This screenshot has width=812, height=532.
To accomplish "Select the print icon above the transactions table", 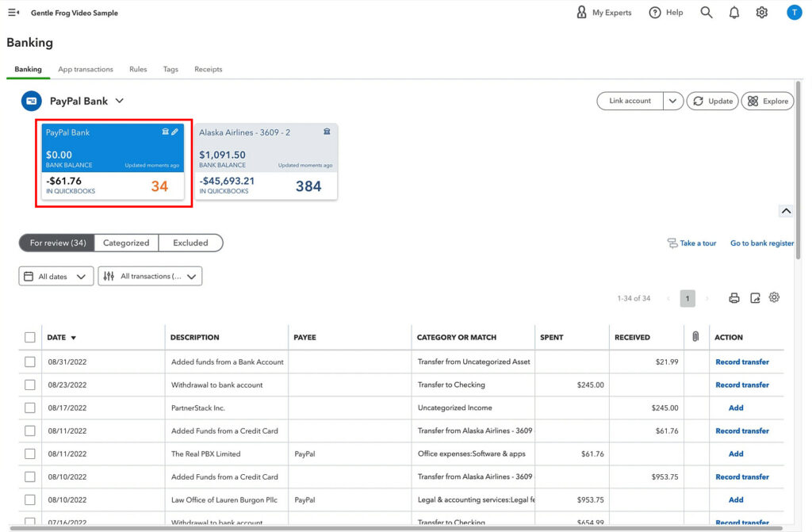I will click(x=733, y=297).
